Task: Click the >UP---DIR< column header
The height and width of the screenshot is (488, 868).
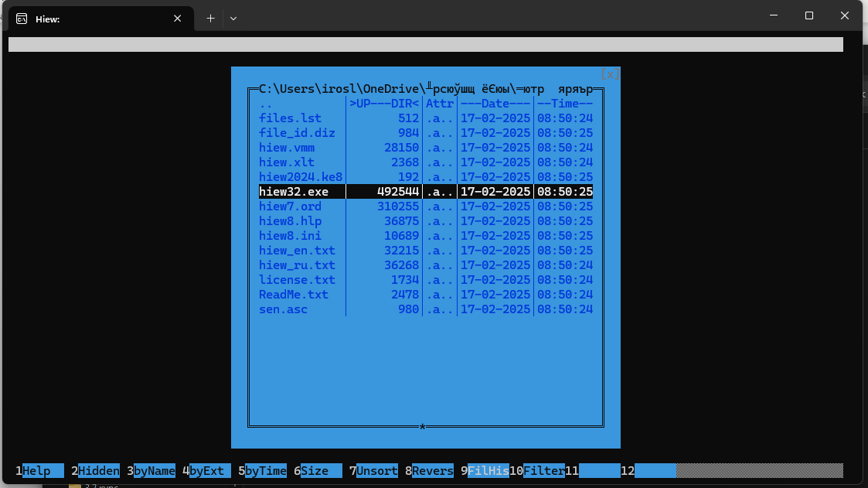Action: click(x=384, y=104)
